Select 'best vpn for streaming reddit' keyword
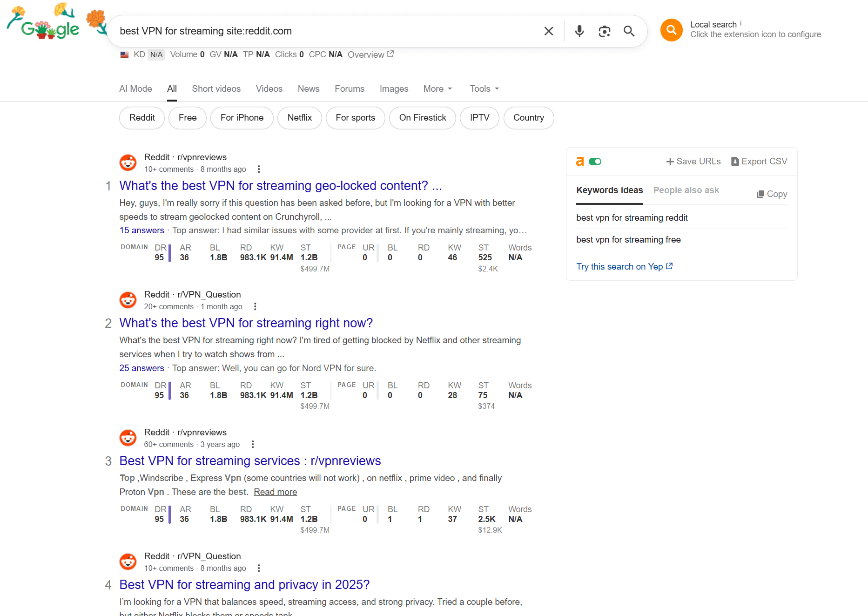 click(632, 218)
